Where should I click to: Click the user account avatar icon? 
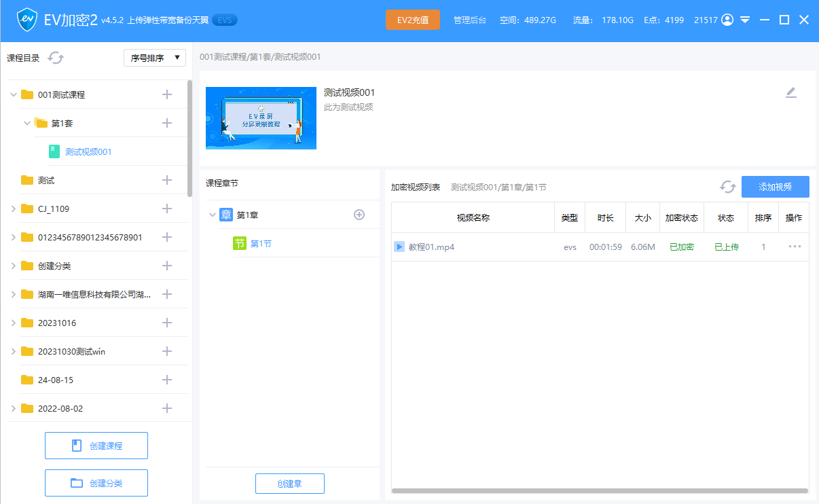coord(727,20)
